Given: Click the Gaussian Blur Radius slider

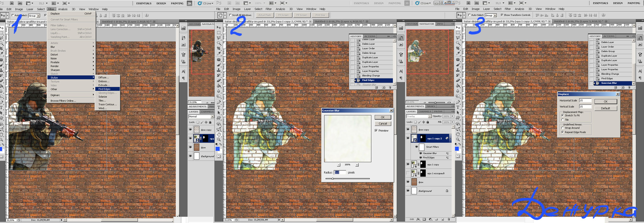Looking at the screenshot, I should 333,178.
